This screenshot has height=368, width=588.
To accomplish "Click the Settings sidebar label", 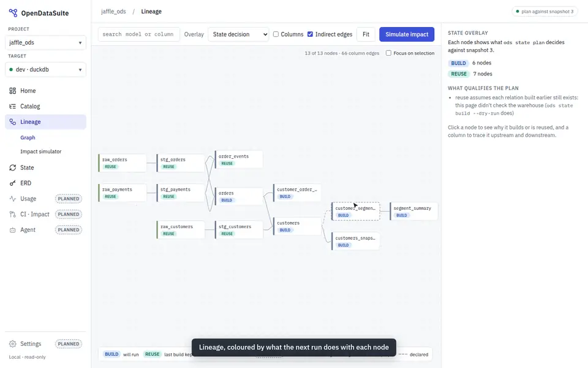I will click(x=31, y=343).
